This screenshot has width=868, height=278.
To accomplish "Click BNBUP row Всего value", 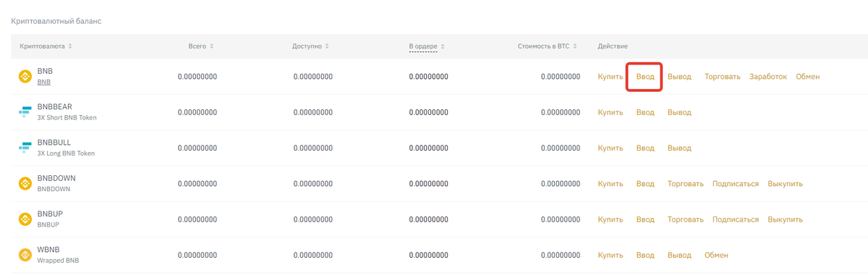I will (197, 219).
